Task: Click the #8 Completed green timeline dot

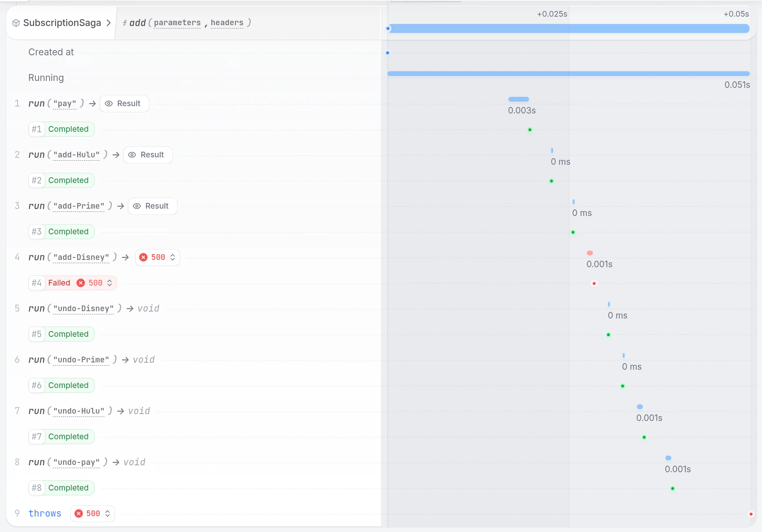Action: pyautogui.click(x=673, y=488)
